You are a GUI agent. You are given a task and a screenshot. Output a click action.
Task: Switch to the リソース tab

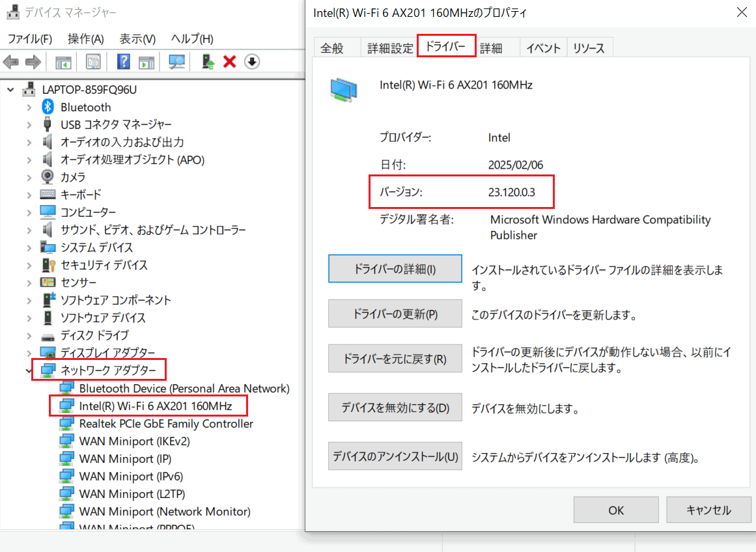pyautogui.click(x=589, y=48)
